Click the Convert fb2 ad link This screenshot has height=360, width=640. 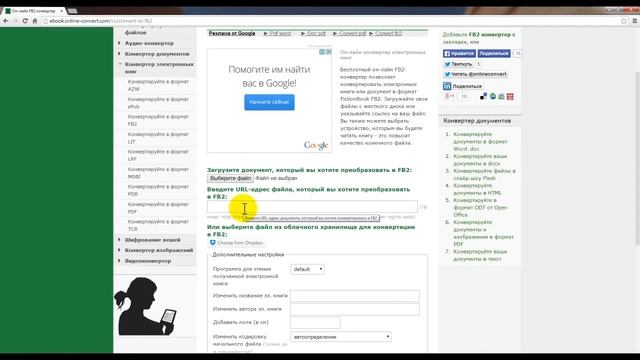coord(388,33)
